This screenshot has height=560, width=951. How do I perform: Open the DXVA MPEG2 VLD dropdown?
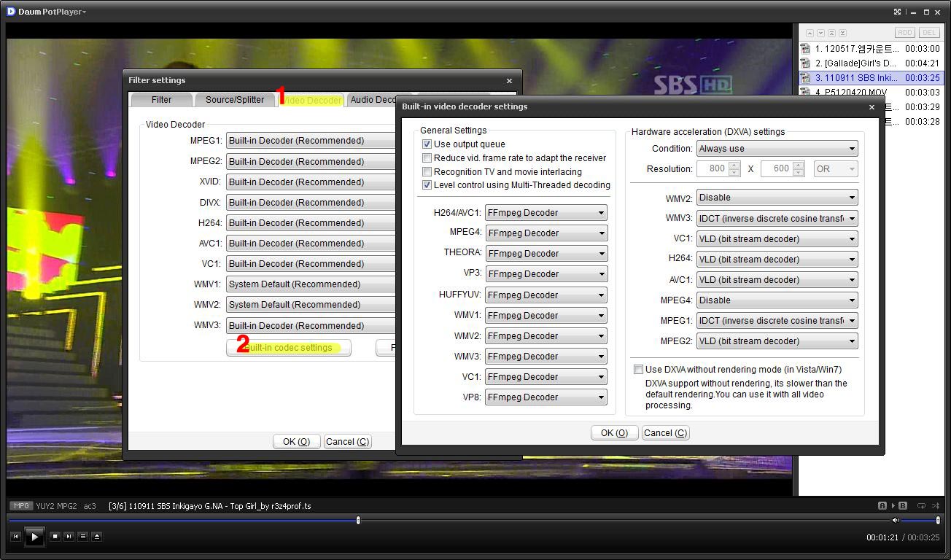pyautogui.click(x=777, y=341)
